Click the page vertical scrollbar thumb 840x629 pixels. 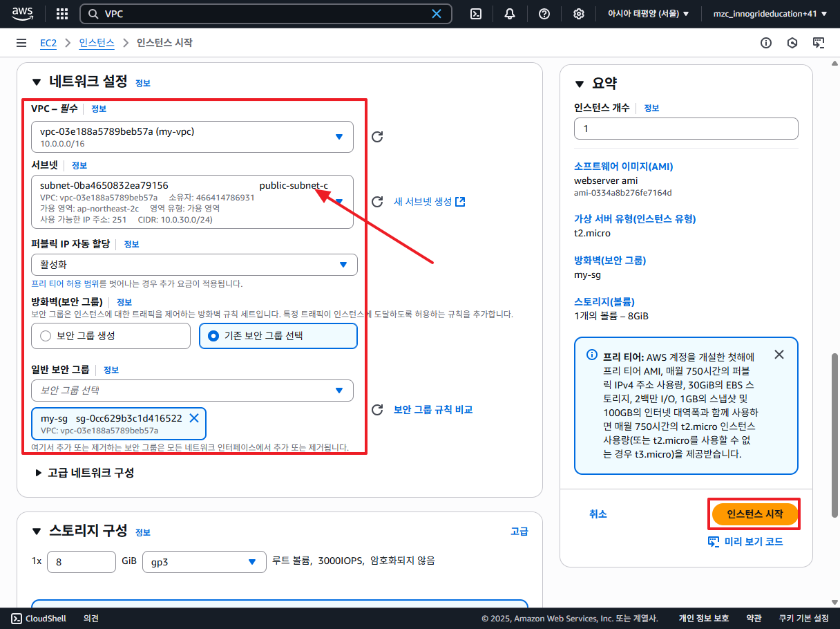(x=834, y=434)
